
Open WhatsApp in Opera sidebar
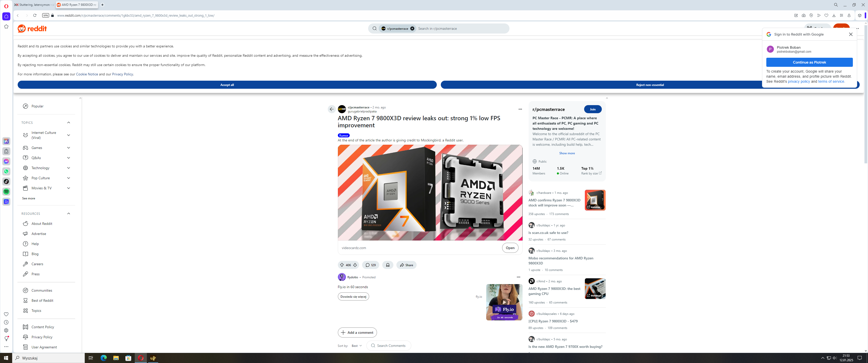pos(6,171)
